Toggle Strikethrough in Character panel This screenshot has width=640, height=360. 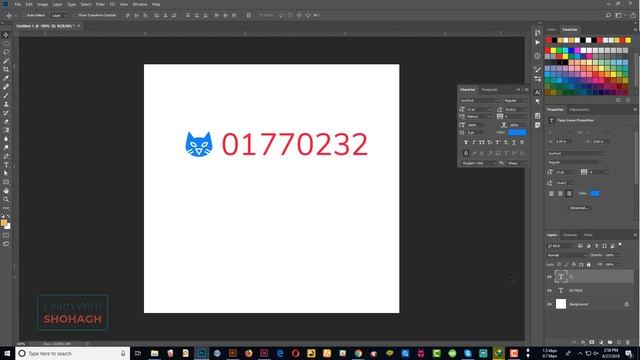tap(522, 142)
